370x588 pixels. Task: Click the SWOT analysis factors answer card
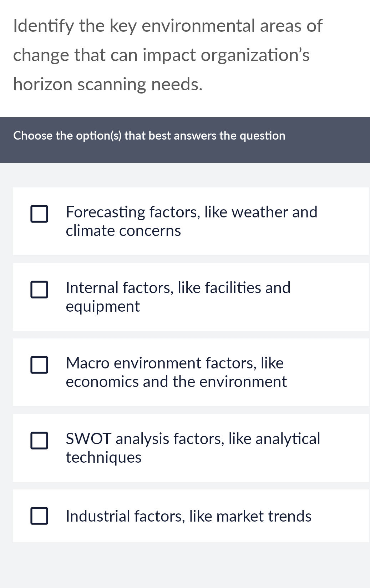pos(191,447)
